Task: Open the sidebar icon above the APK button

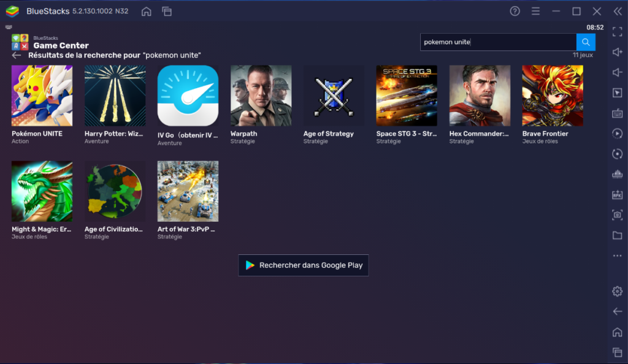Action: click(x=617, y=174)
